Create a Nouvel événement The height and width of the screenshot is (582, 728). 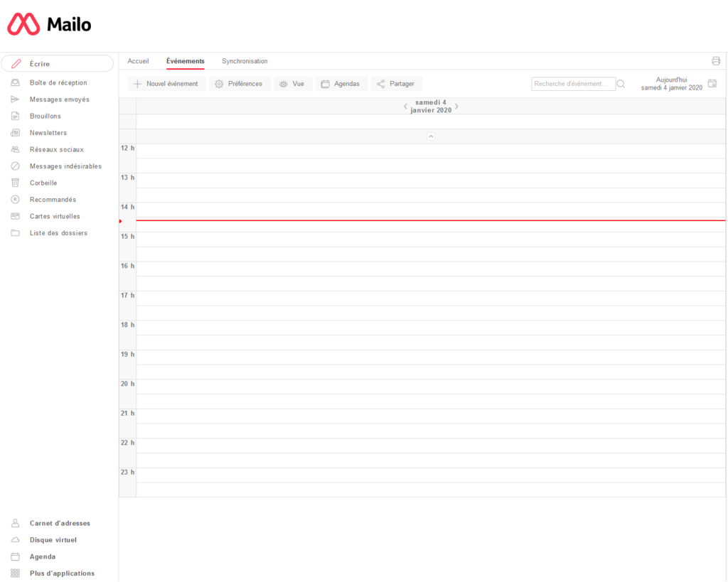tap(166, 84)
